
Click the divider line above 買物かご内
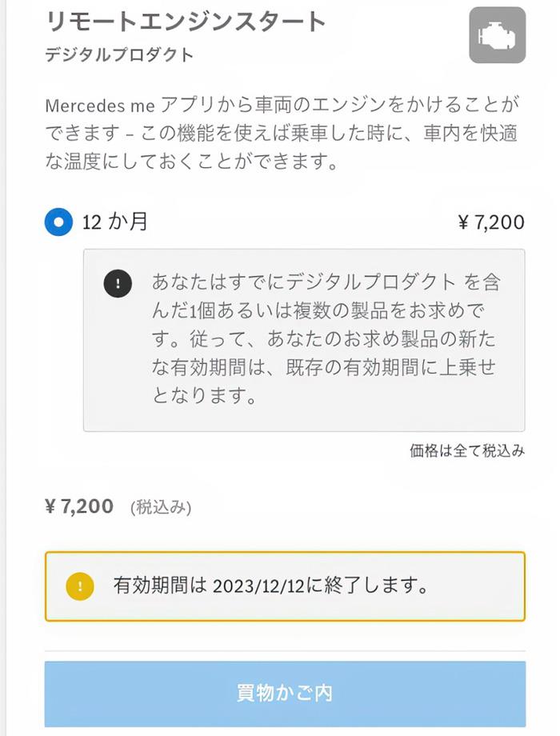pos(285,651)
